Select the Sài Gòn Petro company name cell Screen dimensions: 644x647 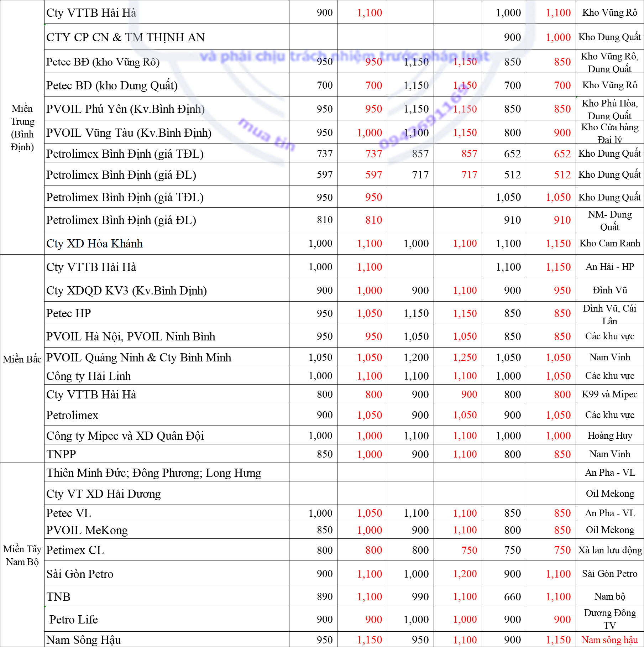pyautogui.click(x=167, y=574)
